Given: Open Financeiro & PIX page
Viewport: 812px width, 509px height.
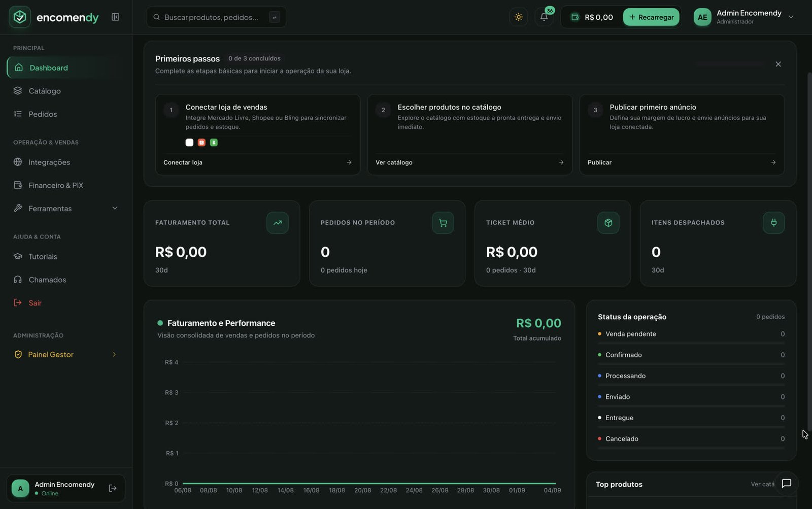Looking at the screenshot, I should pyautogui.click(x=66, y=185).
